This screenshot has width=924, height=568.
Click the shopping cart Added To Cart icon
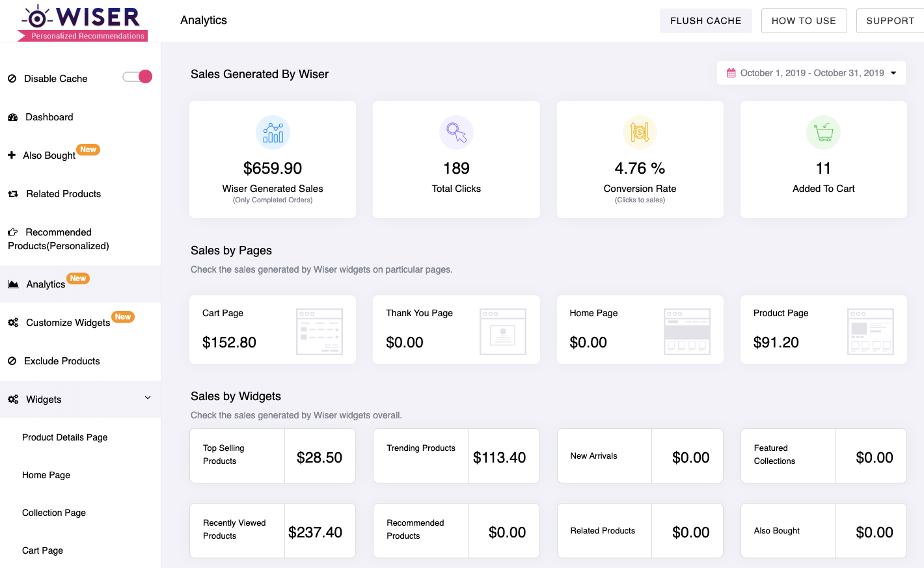(x=824, y=133)
